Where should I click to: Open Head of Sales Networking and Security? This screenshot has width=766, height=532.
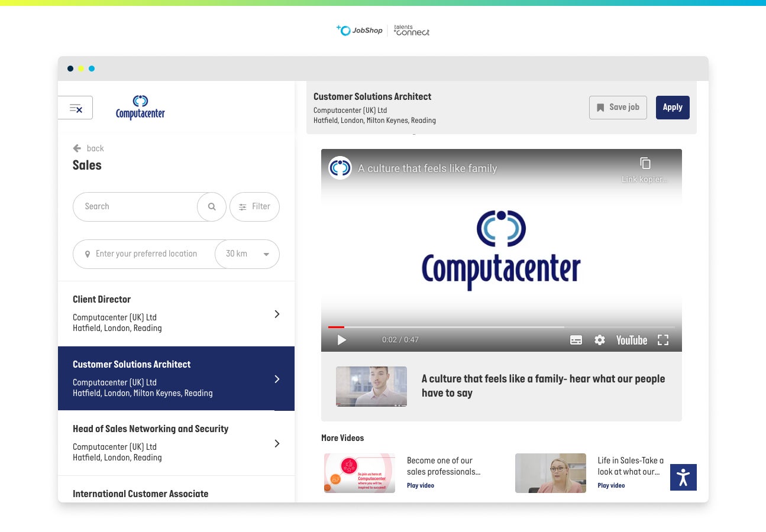point(176,443)
